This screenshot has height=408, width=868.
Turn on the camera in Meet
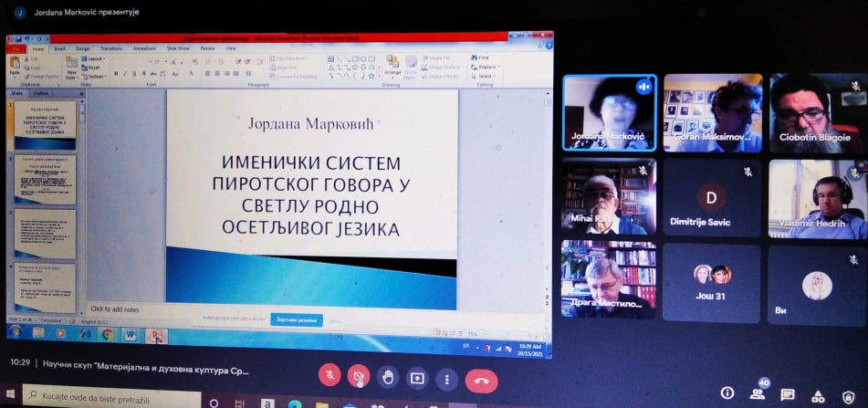pyautogui.click(x=359, y=377)
